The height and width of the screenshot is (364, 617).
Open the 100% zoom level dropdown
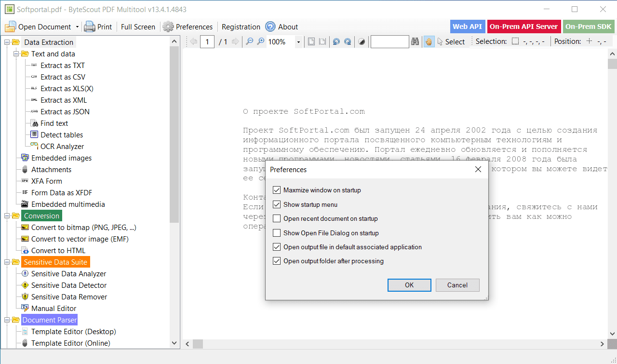coord(298,42)
